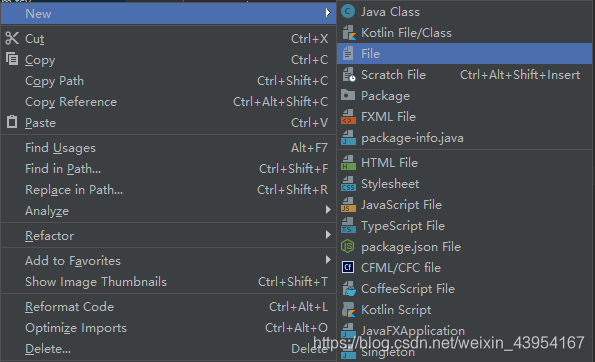Click the File document icon
This screenshot has width=595, height=362.
pos(348,54)
